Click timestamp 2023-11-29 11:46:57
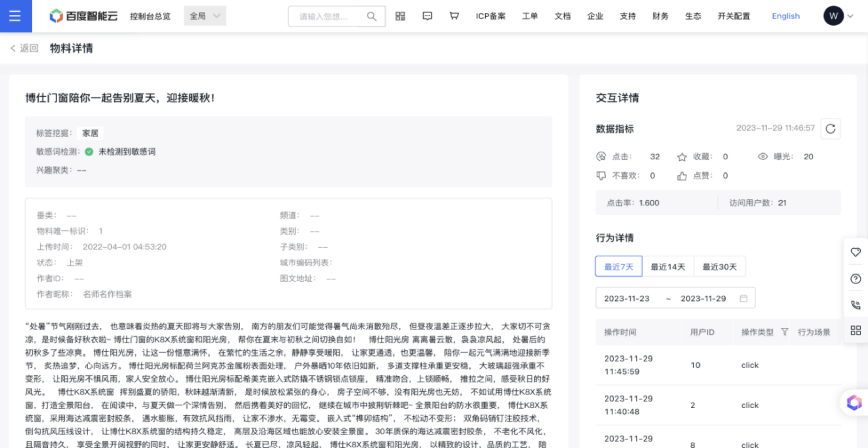Image resolution: width=868 pixels, height=448 pixels. [775, 128]
